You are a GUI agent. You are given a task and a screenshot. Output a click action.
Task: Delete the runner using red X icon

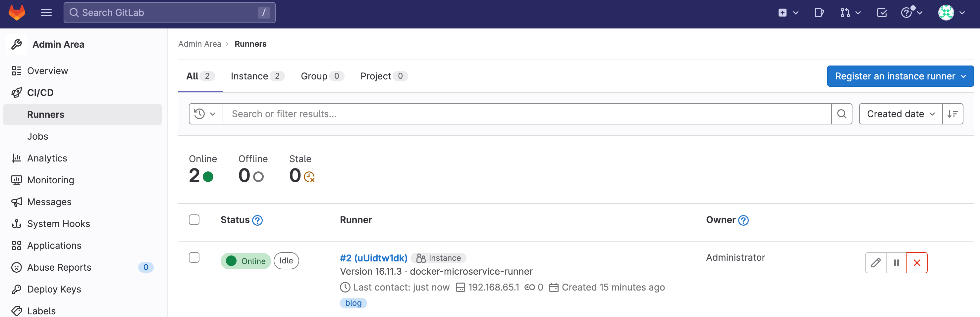click(x=917, y=263)
